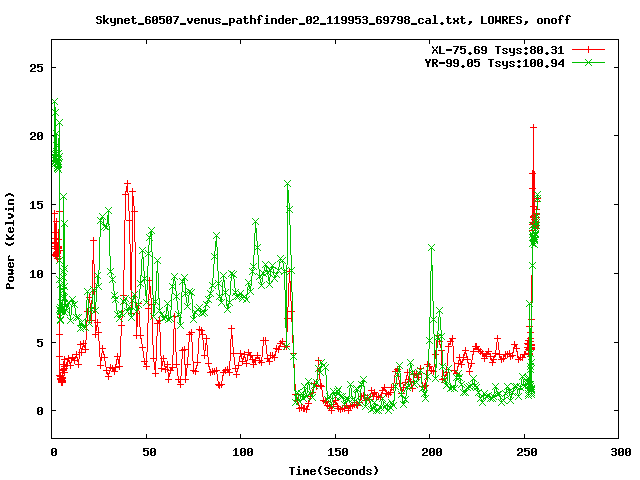Click the red legend line sample for XL

(588, 50)
